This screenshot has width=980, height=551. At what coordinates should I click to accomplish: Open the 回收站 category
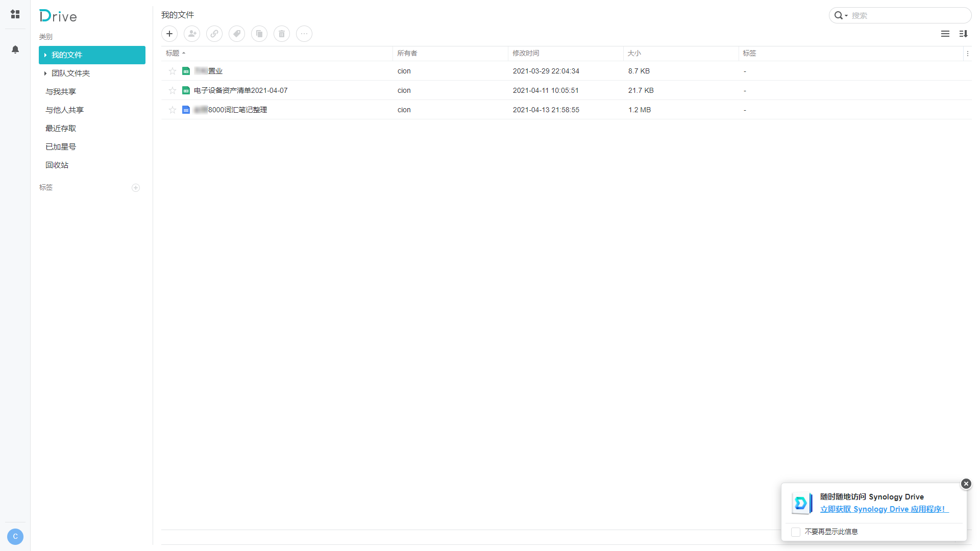(x=57, y=165)
